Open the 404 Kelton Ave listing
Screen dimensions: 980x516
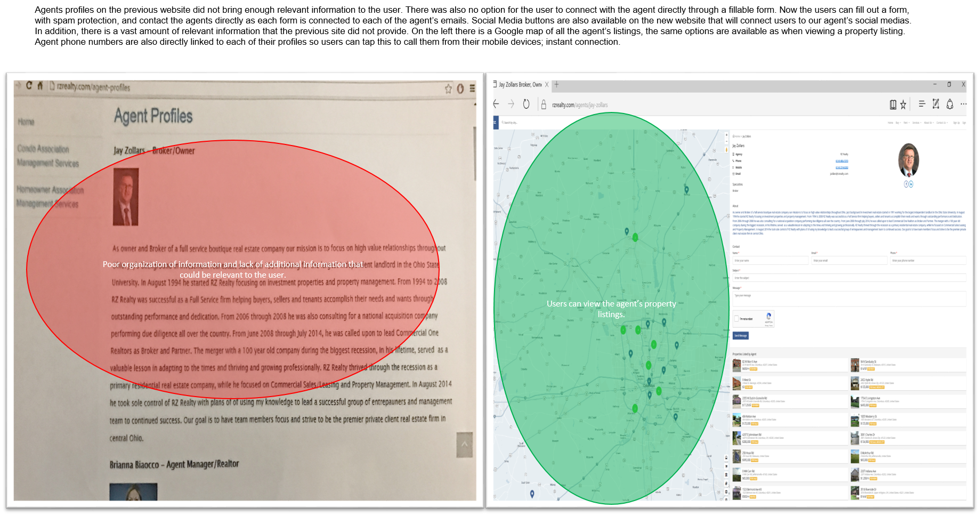click(790, 420)
